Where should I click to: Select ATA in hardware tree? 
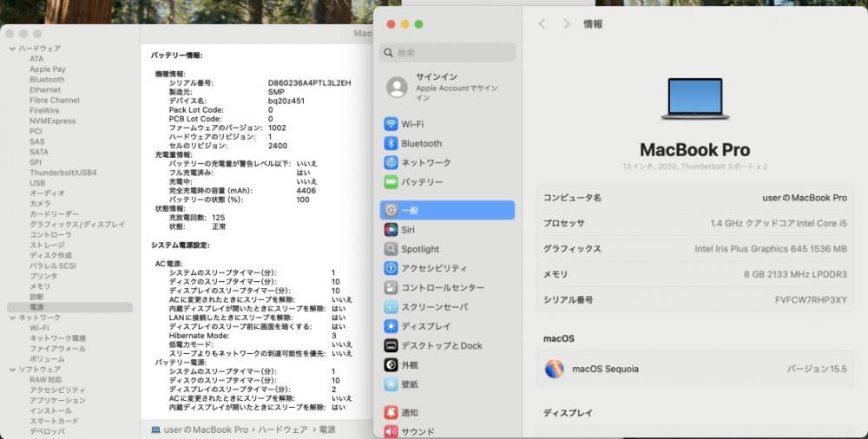pos(36,59)
